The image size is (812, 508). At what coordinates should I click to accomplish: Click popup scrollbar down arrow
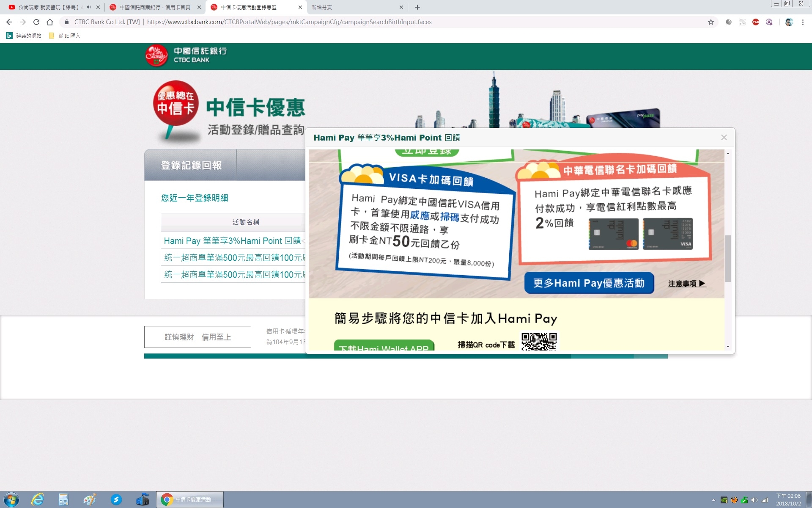pyautogui.click(x=728, y=347)
